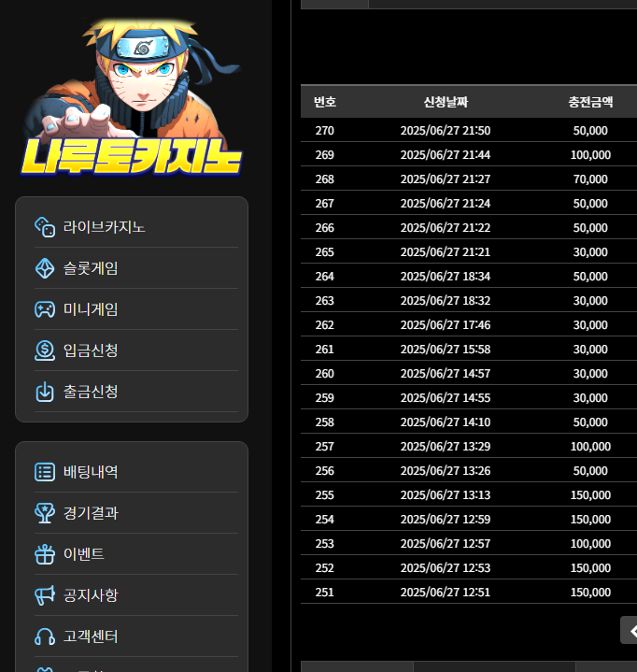Click the trophy icon beside 경기결과

coord(45,513)
